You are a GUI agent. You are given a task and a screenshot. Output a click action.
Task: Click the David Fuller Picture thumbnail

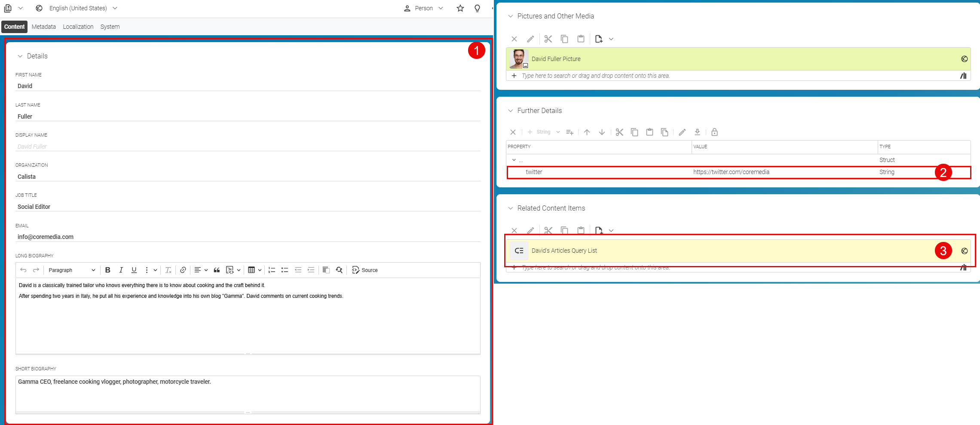point(519,59)
